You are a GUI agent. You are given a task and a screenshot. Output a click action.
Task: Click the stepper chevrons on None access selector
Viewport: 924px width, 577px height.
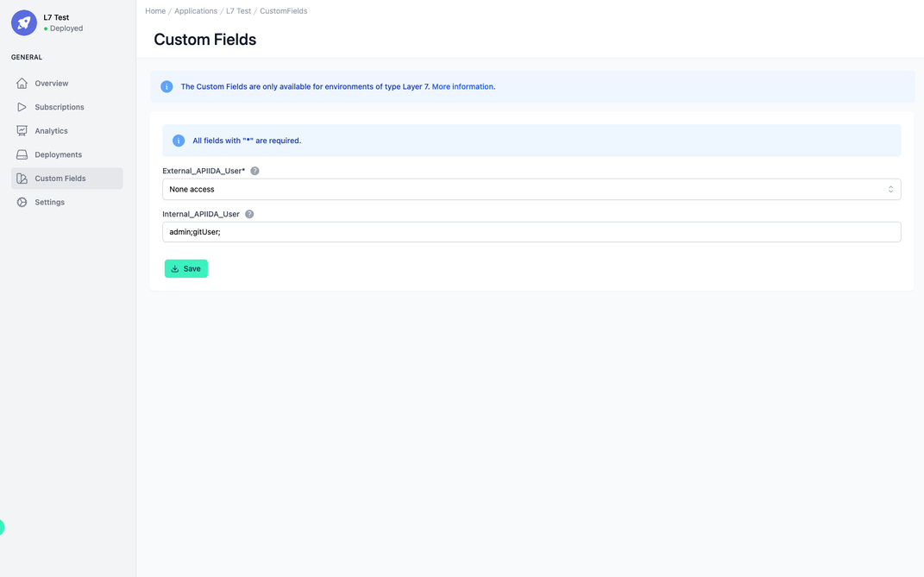pyautogui.click(x=890, y=189)
